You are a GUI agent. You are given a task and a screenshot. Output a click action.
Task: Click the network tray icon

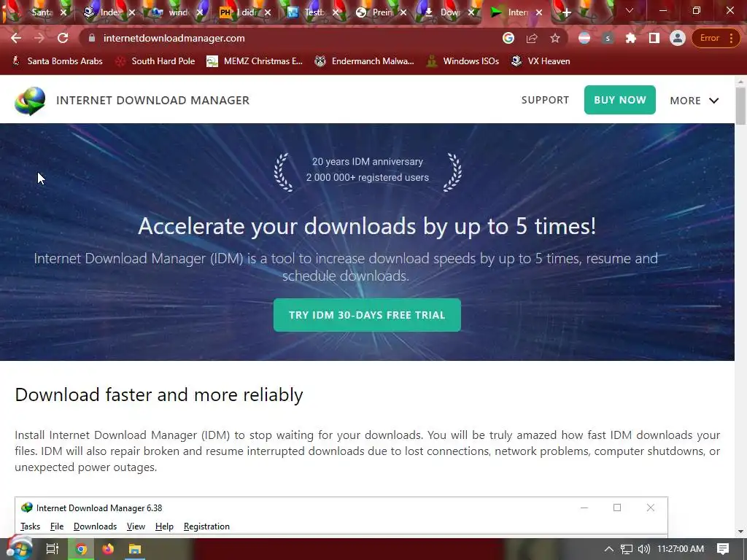point(627,549)
